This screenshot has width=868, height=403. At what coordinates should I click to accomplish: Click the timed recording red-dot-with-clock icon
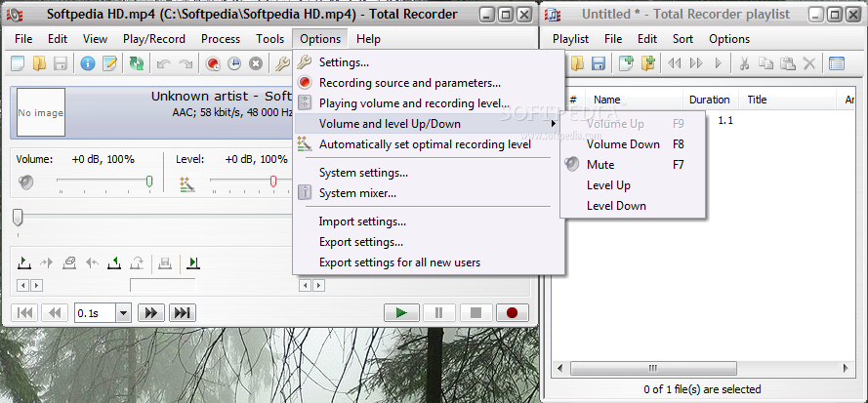click(213, 63)
